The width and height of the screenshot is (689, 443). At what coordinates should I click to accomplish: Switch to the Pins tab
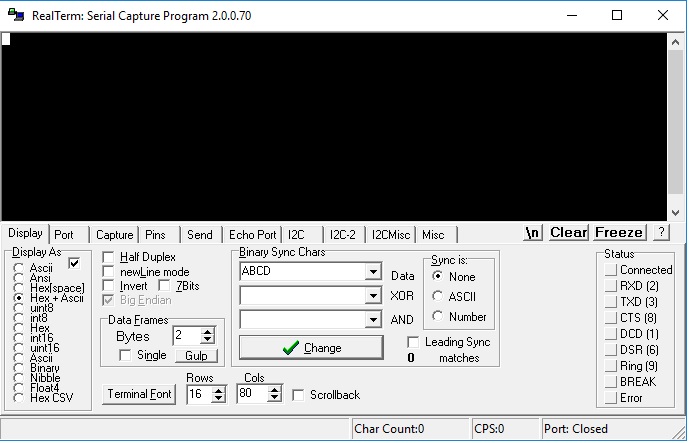155,235
